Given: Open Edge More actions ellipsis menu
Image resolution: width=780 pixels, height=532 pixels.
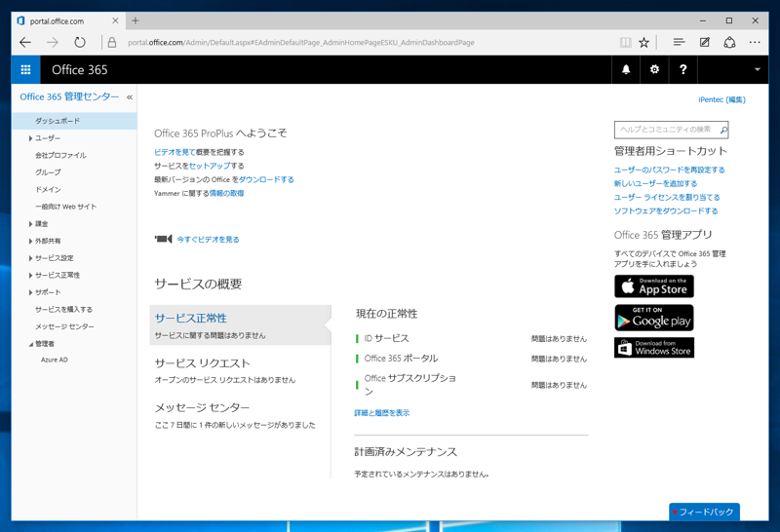Looking at the screenshot, I should point(755,42).
